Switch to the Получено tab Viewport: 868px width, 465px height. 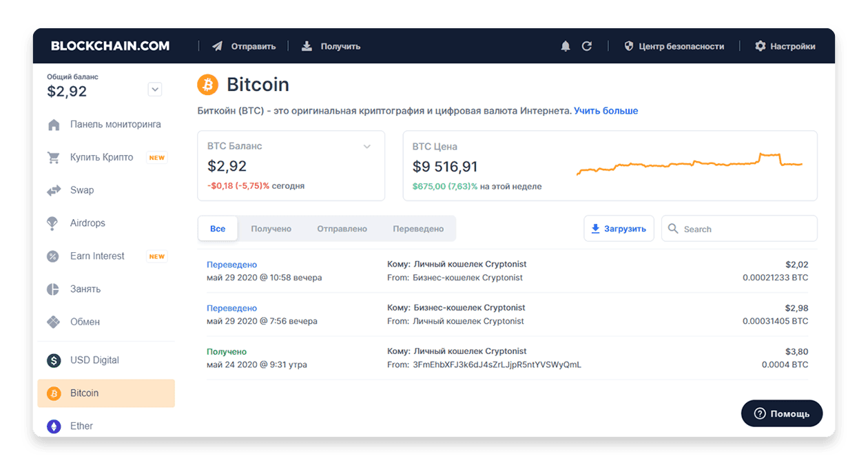tap(271, 229)
